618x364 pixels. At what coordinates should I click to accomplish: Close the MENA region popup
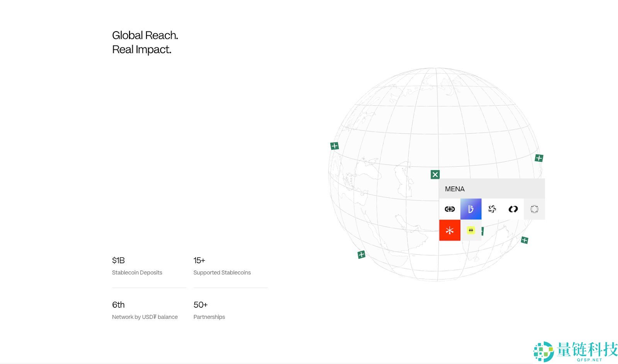coord(435,174)
